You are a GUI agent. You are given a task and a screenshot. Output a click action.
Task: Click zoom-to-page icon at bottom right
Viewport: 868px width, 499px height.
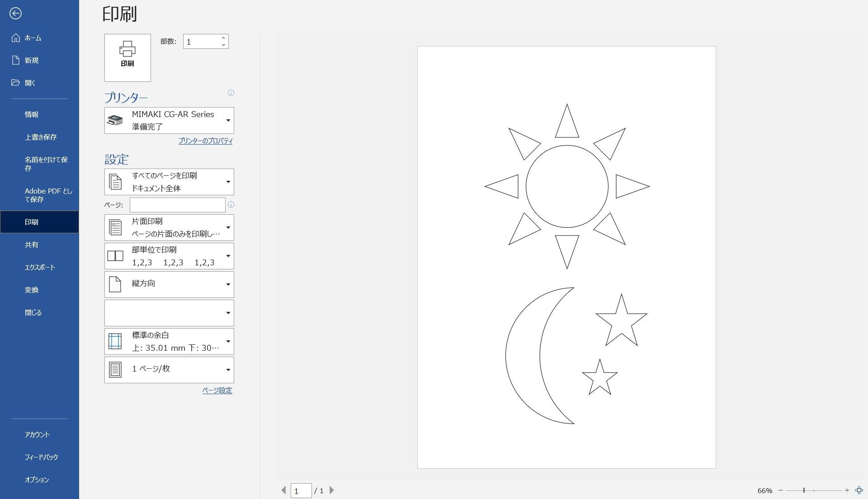[859, 490]
